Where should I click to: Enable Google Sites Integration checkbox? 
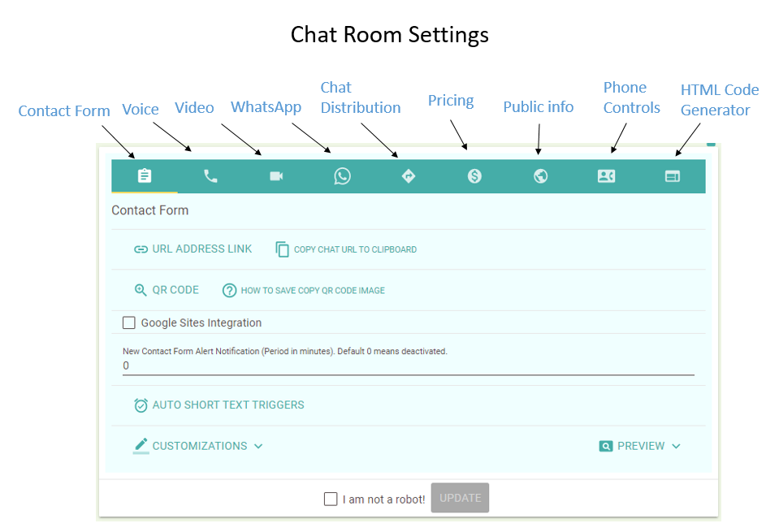tap(128, 323)
